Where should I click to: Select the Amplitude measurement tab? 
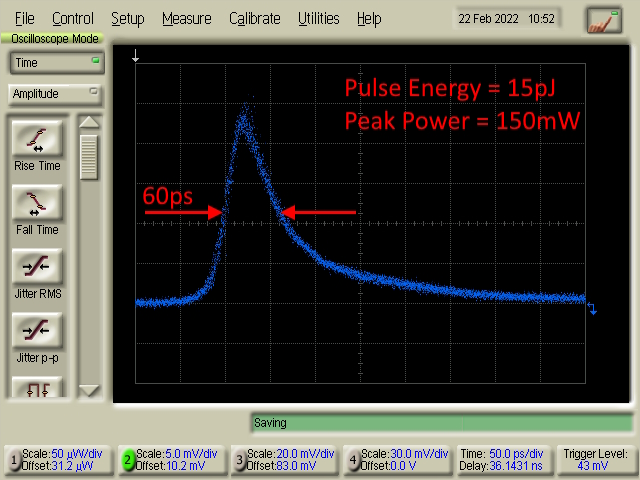click(x=55, y=94)
